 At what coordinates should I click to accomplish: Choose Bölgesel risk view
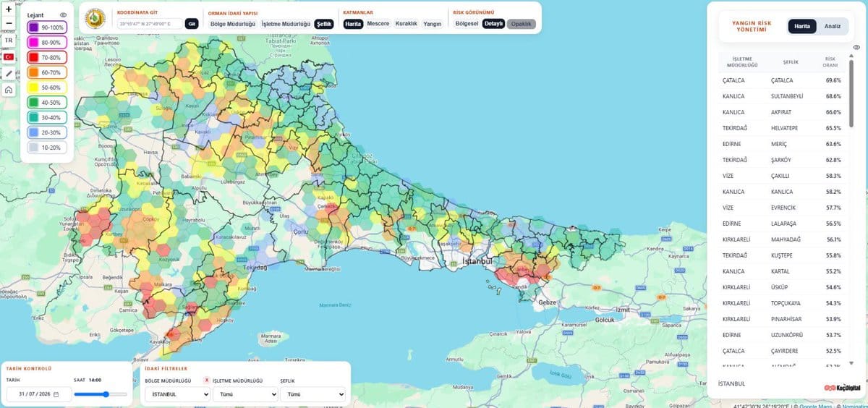tap(467, 24)
